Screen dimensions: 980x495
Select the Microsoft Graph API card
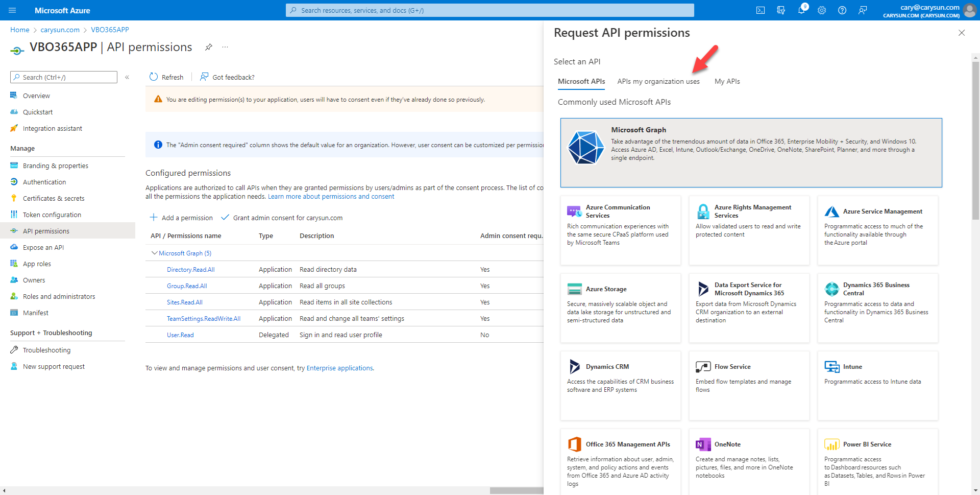[x=751, y=153]
